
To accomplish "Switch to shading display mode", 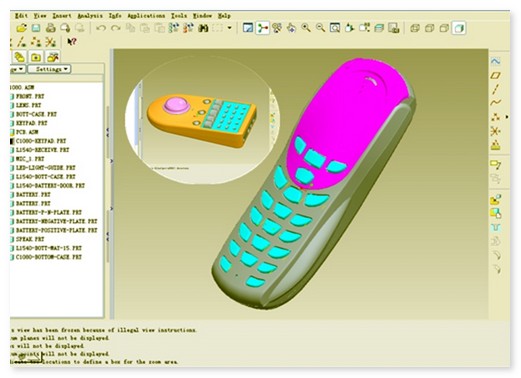I will (459, 28).
